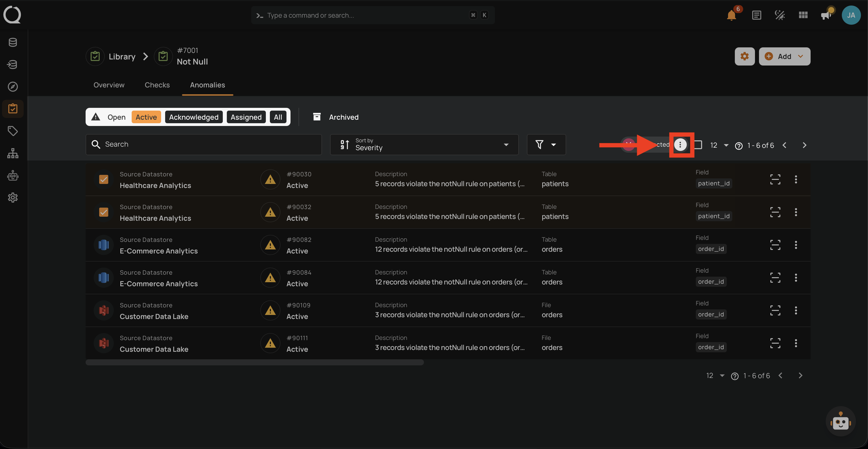Go to previous page at top

pyautogui.click(x=784, y=145)
